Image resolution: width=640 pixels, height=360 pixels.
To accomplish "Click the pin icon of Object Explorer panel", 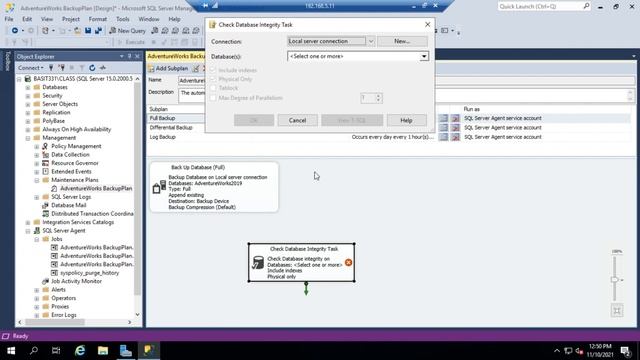I will [x=129, y=56].
